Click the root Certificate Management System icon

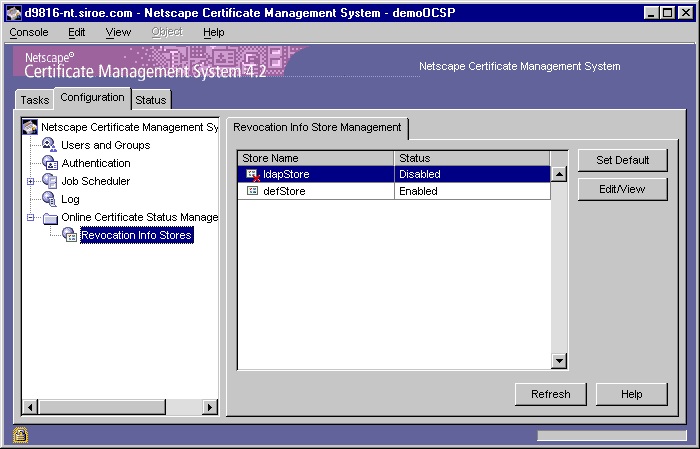pyautogui.click(x=30, y=127)
